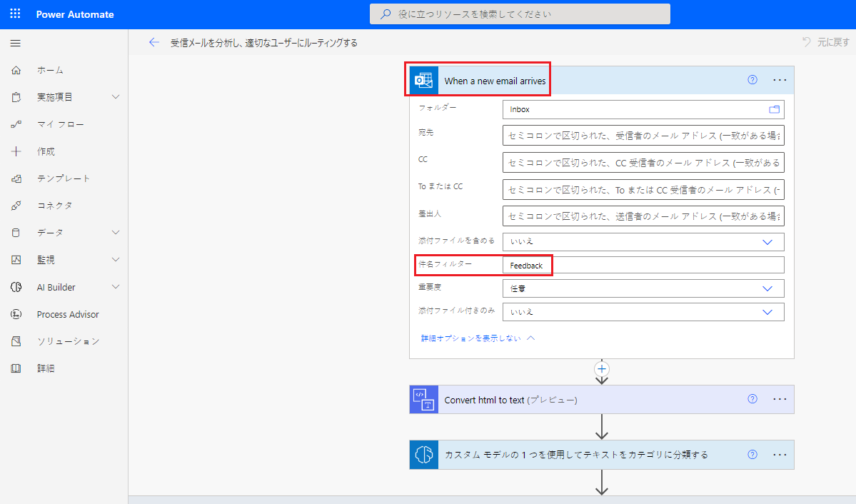Expand the カスタム モデル classification card

coord(602,455)
